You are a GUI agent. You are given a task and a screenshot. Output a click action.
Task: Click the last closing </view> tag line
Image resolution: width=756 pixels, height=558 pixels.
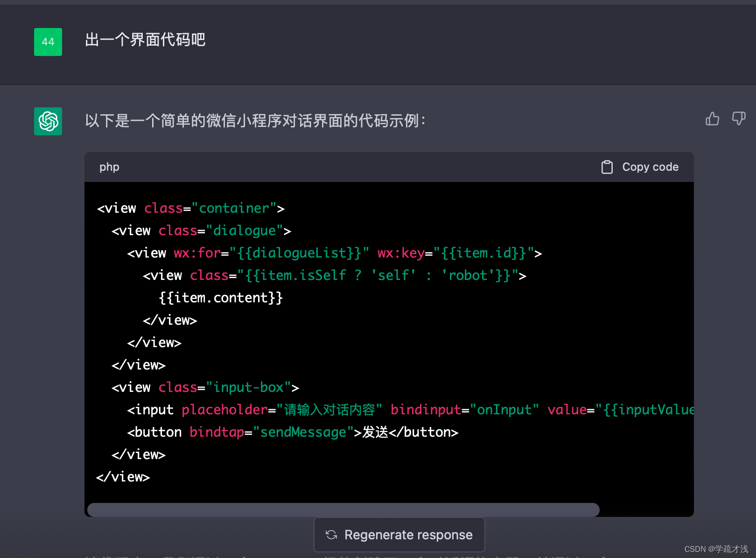tap(123, 477)
